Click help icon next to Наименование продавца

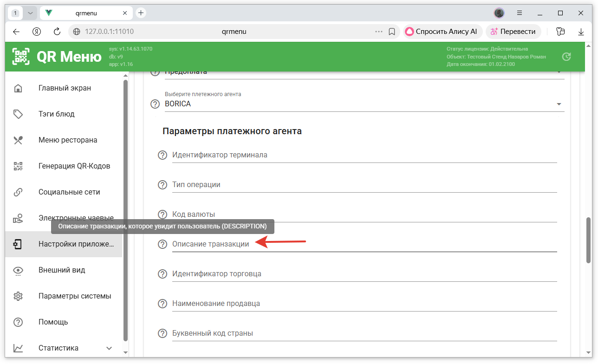tap(162, 304)
